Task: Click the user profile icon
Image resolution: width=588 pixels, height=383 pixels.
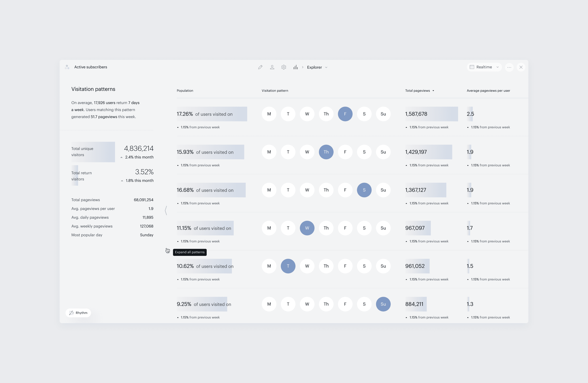Action: (272, 67)
